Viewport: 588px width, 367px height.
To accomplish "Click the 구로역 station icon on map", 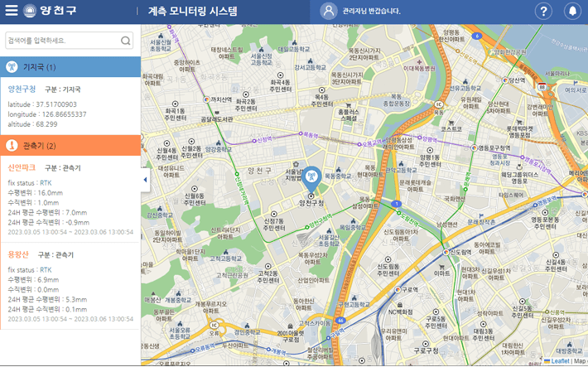I will 398,290.
